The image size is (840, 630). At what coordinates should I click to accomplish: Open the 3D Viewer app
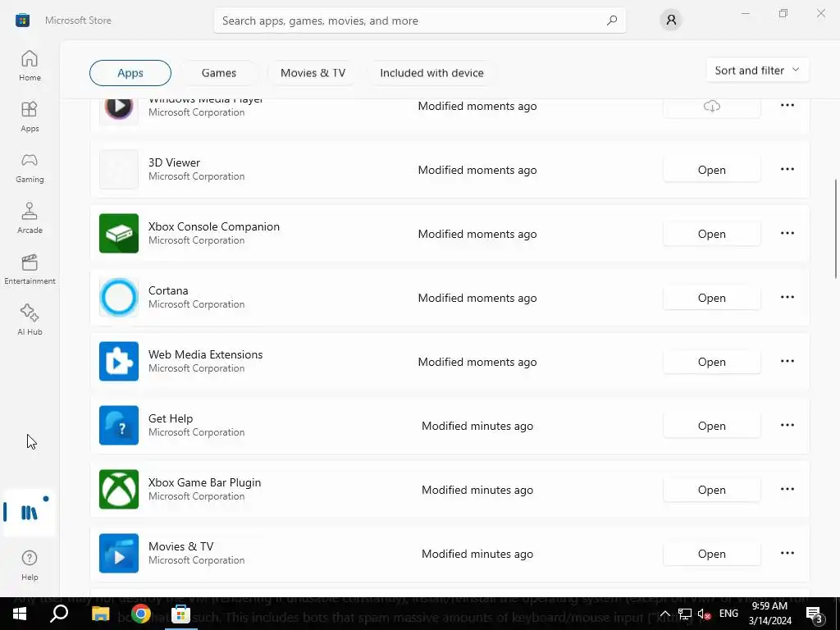pyautogui.click(x=711, y=170)
